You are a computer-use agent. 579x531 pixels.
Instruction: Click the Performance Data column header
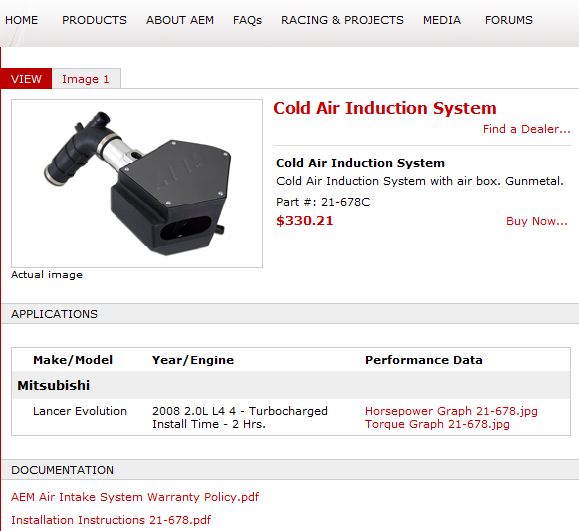point(424,360)
